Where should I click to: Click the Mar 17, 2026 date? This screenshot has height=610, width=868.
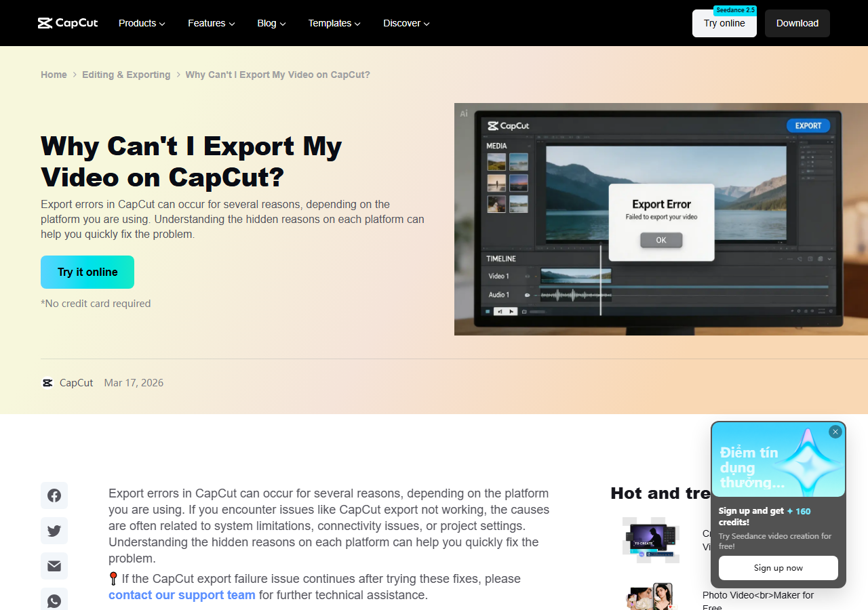coord(134,383)
